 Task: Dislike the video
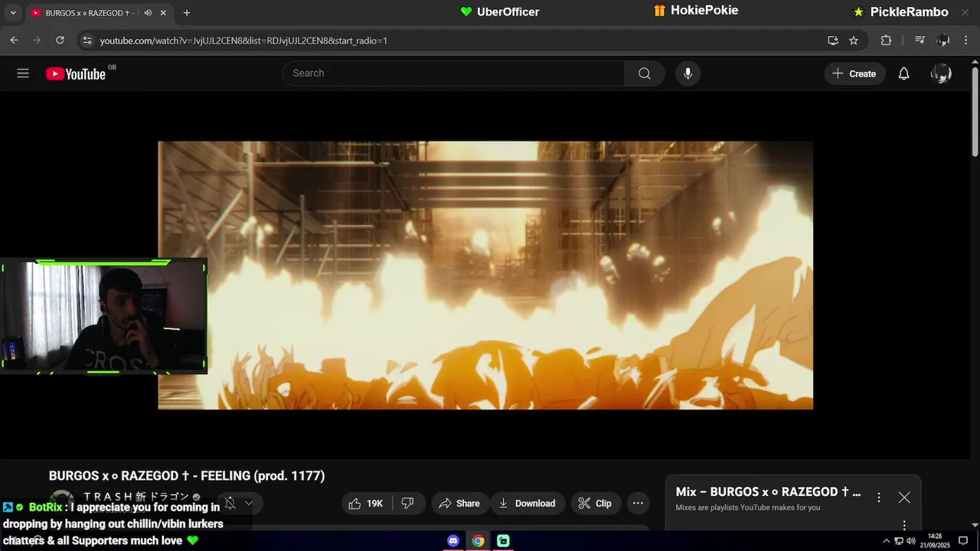[408, 504]
